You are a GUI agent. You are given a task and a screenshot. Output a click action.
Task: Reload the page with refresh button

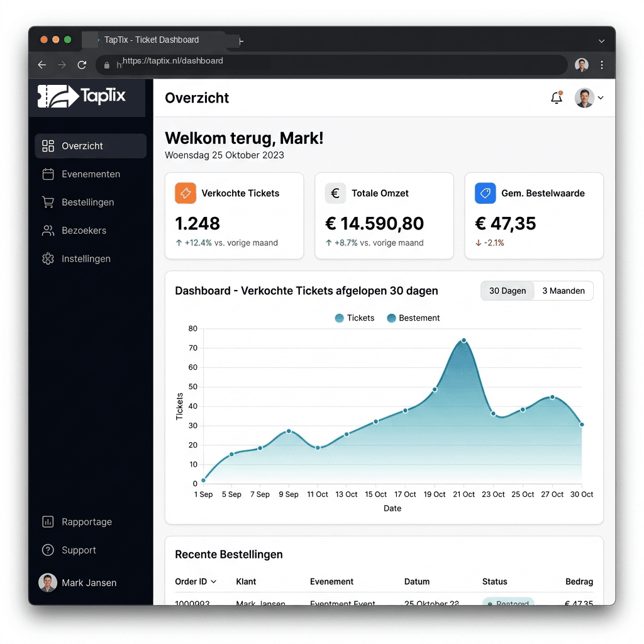[82, 65]
